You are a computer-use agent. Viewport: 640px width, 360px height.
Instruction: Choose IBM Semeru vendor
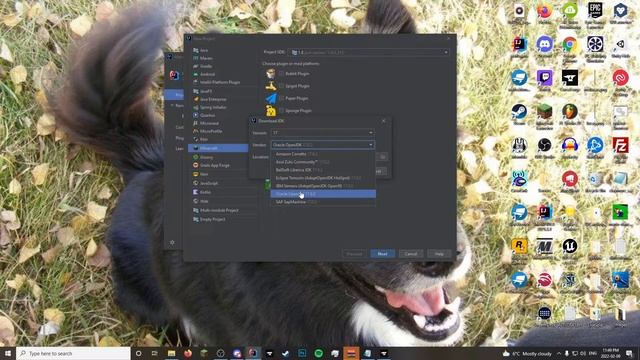323,186
